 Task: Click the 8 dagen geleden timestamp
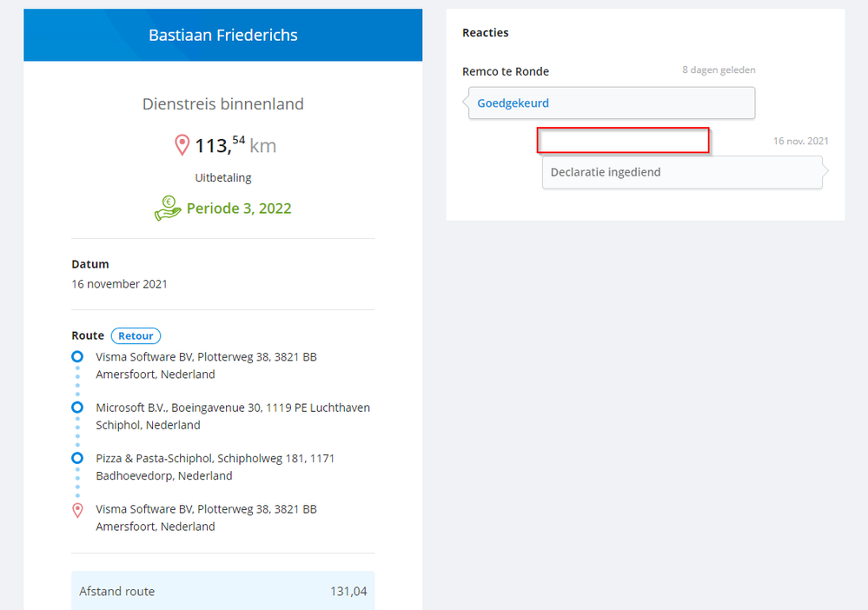click(x=719, y=70)
